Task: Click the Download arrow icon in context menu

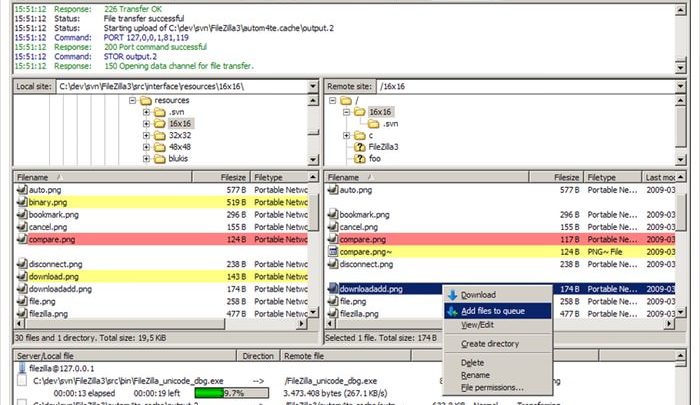Action: (x=453, y=295)
